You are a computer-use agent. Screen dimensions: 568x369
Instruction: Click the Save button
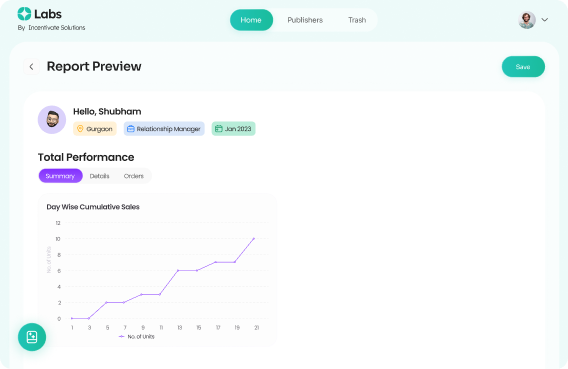click(523, 67)
